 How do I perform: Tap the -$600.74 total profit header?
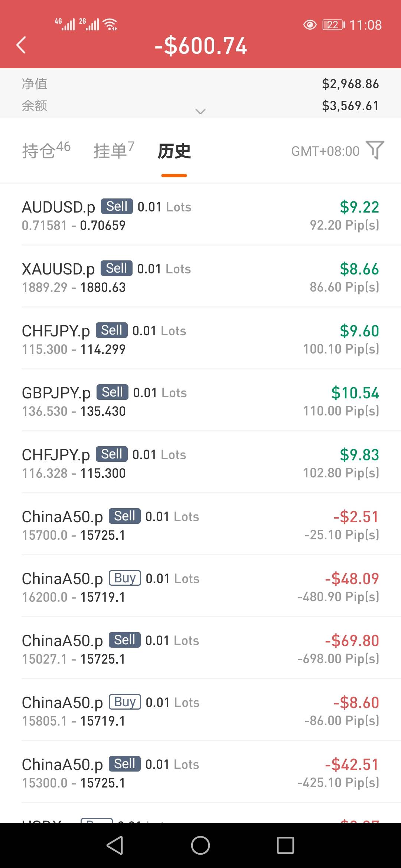(x=200, y=46)
